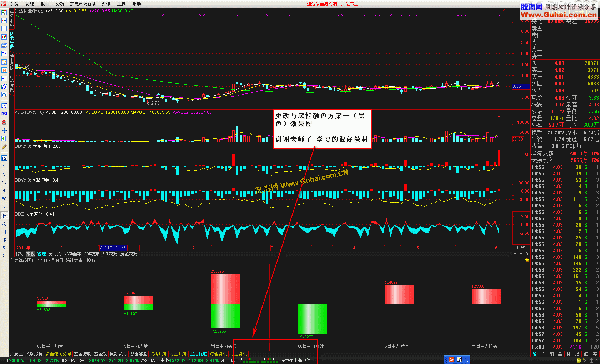Click the Sogou S input method icon
Image resolution: width=600 pixels, height=364 pixels.
(451, 359)
